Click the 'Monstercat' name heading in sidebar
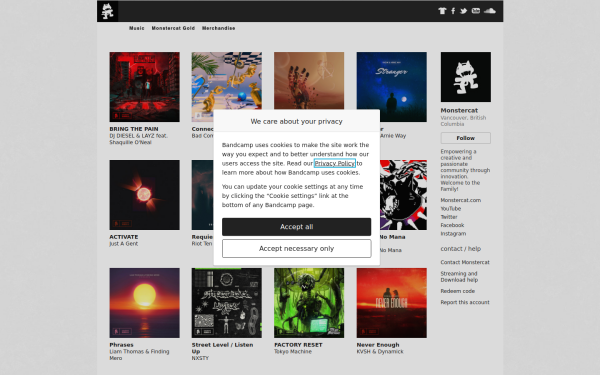This screenshot has width=600, height=375. click(459, 110)
